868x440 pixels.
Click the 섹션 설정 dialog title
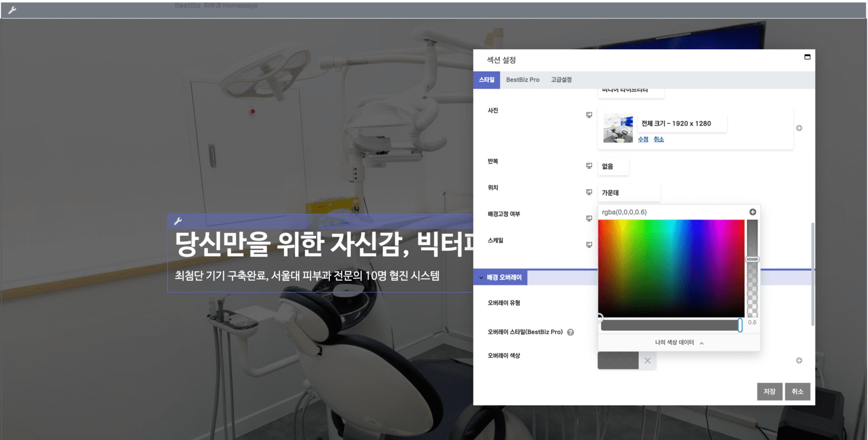click(501, 60)
